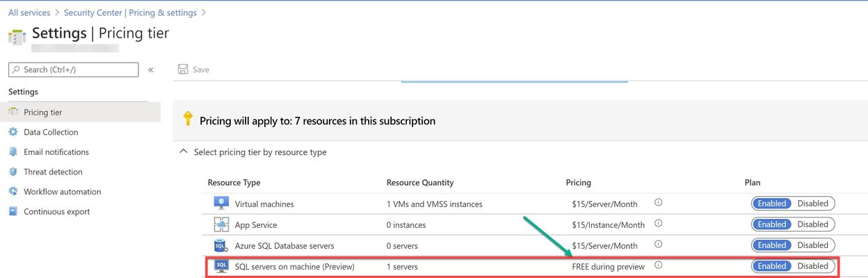Focus the Search (Ctrl+/) box
The height and width of the screenshot is (278, 868).
point(73,69)
